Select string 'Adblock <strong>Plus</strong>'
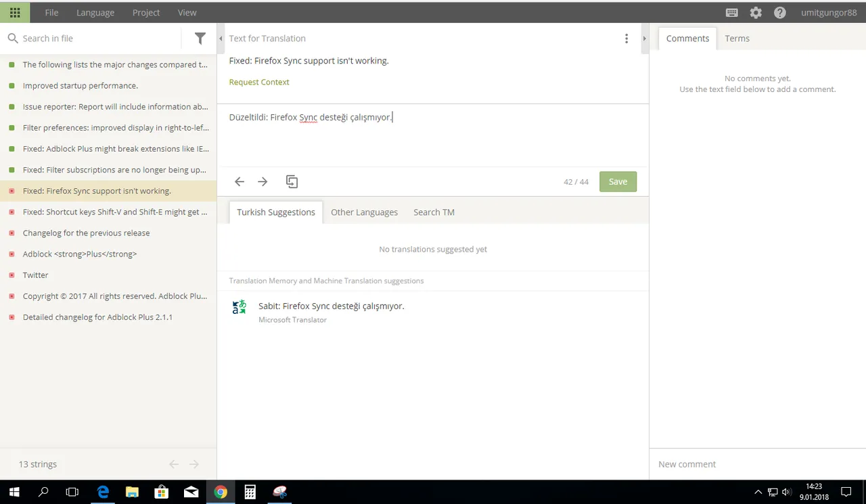This screenshot has width=866, height=504. [108, 254]
